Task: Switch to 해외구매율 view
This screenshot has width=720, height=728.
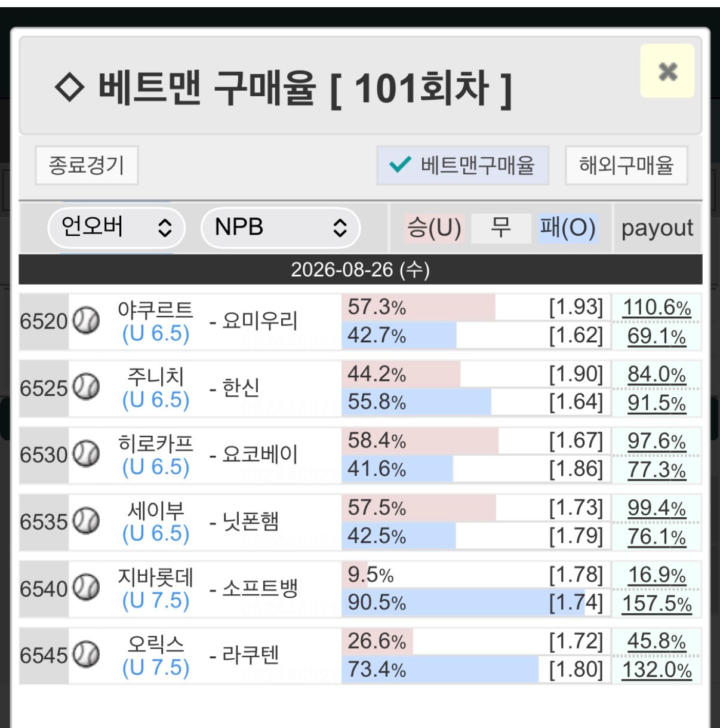Action: 626,165
